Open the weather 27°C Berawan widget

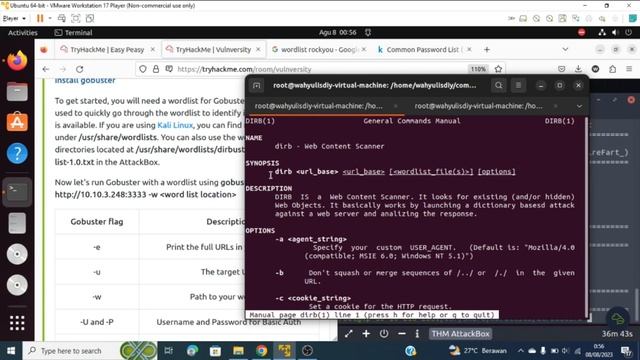[478, 351]
